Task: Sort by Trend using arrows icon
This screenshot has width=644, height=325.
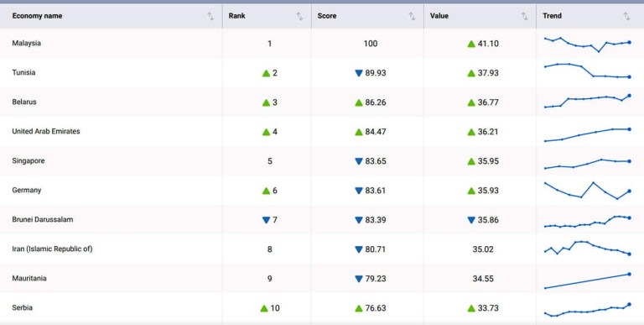Action: (x=626, y=16)
